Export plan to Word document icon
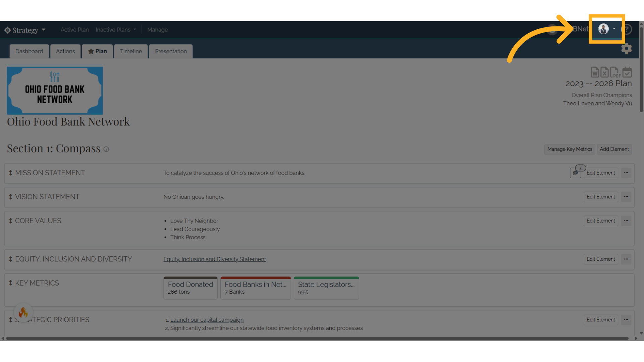This screenshot has height=362, width=644. (x=595, y=72)
